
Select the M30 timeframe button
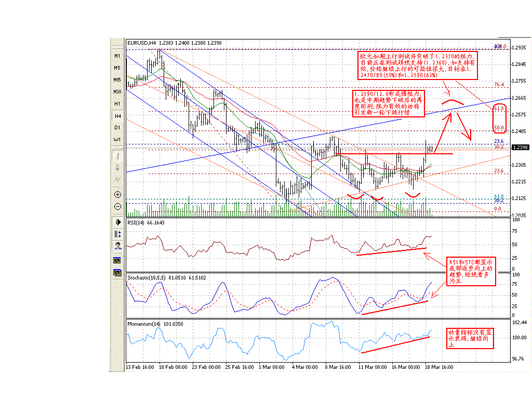[x=117, y=91]
